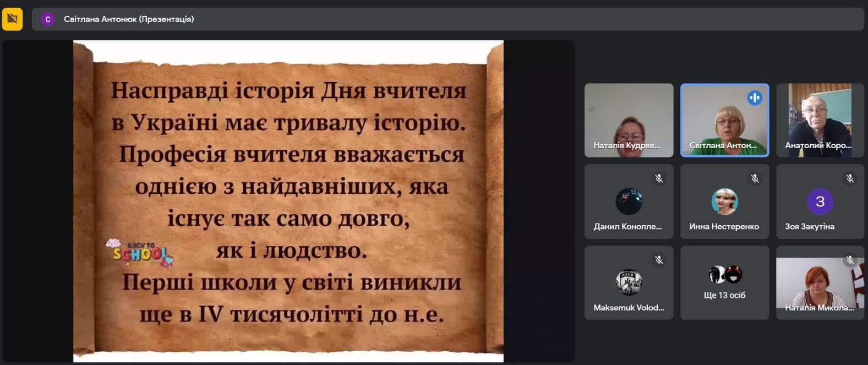Click the name label Данил Конопле...
Viewport: 868px width, 365px height.
click(x=627, y=227)
